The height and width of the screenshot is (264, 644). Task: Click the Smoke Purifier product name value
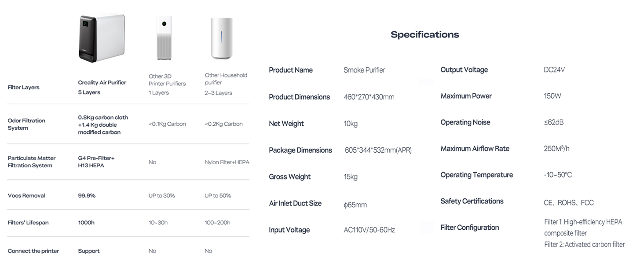tap(364, 70)
